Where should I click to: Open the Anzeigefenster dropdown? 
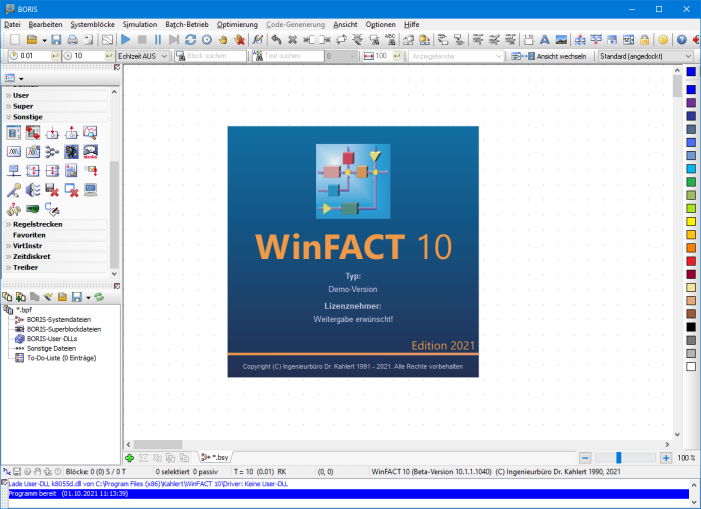[x=456, y=56]
